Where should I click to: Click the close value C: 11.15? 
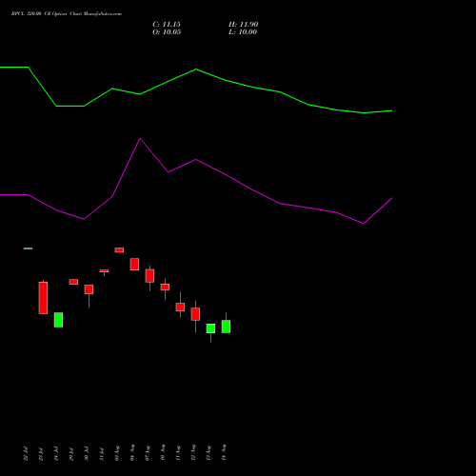[x=167, y=25]
